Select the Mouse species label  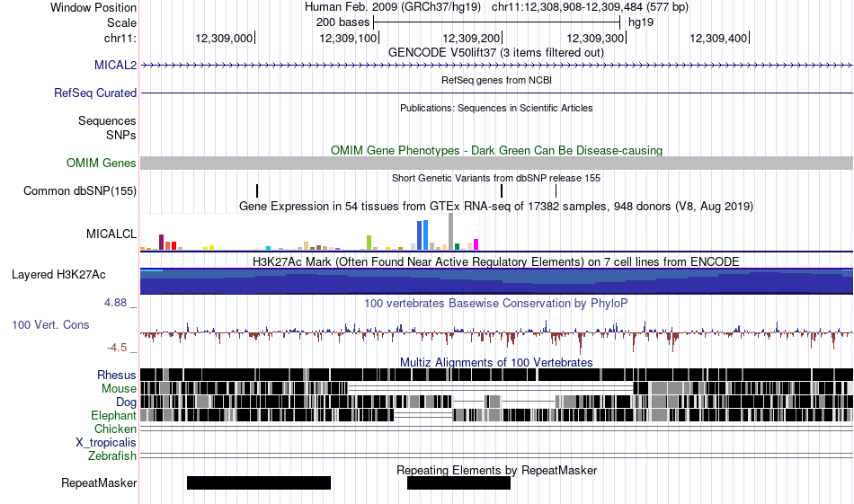[x=119, y=389]
